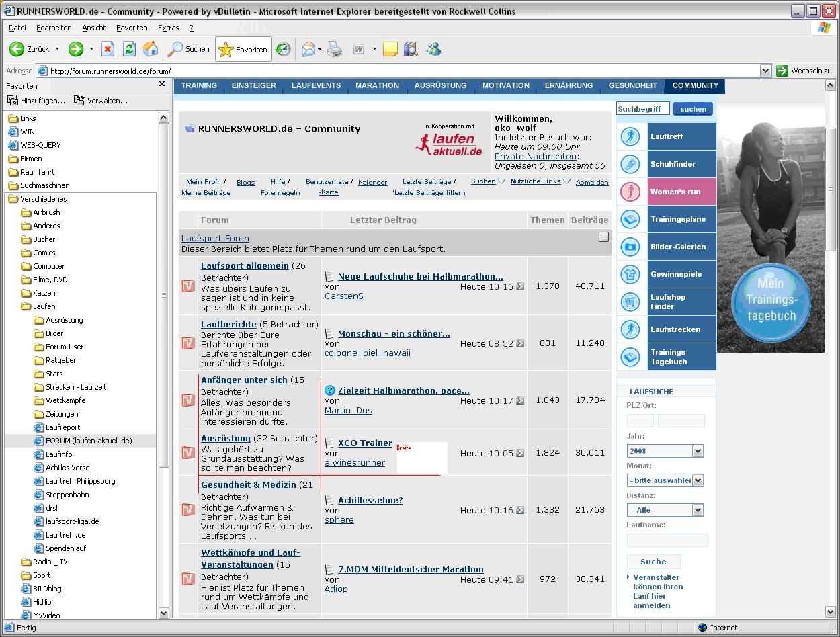
Task: Open the Lauftreff sidebar icon
Action: click(x=630, y=136)
